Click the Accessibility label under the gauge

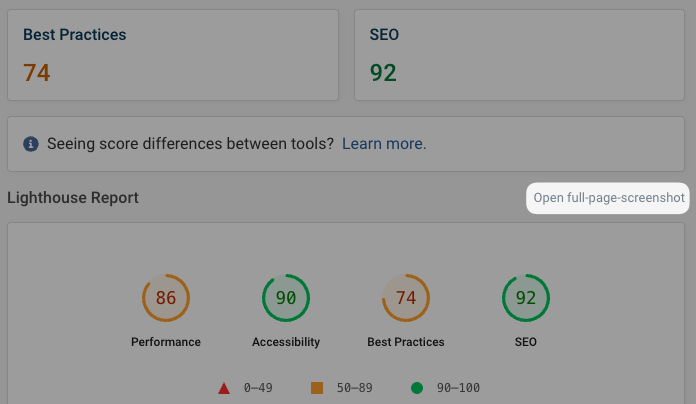tap(286, 342)
